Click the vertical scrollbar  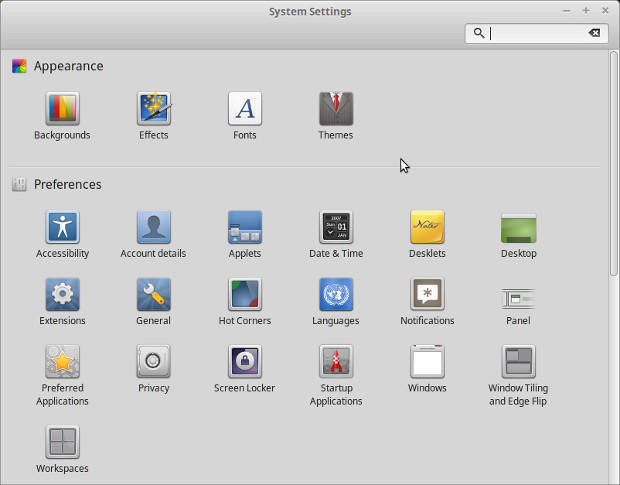coord(613,160)
